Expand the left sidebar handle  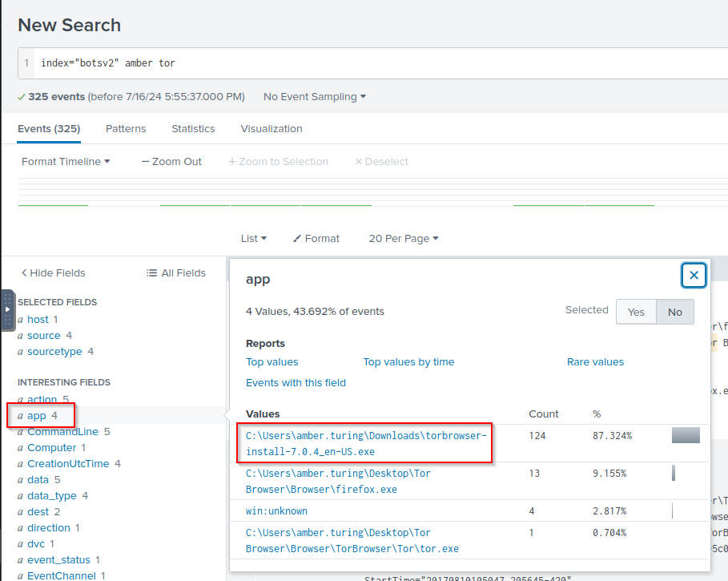(x=8, y=309)
